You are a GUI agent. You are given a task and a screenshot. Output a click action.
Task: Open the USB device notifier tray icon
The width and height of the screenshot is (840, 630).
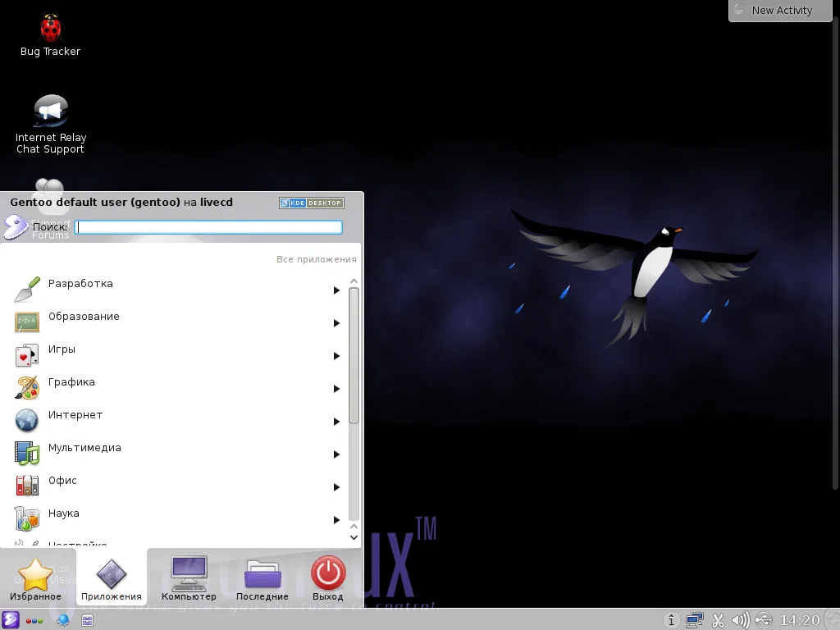click(764, 620)
